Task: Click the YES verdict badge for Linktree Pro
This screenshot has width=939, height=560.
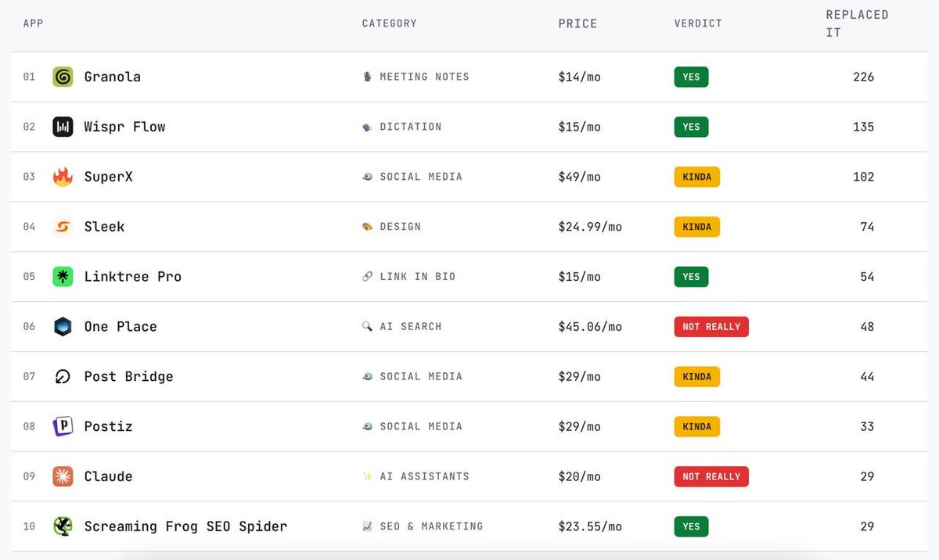Action: coord(691,277)
